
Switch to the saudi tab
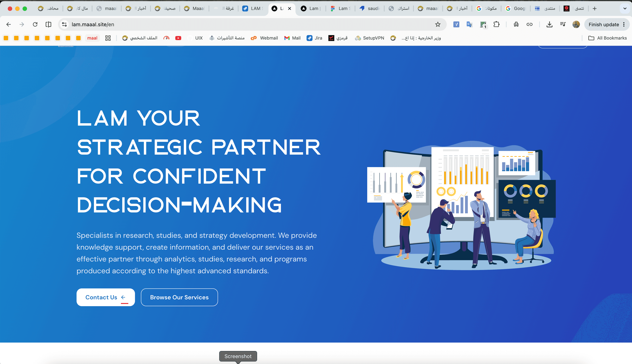coord(370,8)
